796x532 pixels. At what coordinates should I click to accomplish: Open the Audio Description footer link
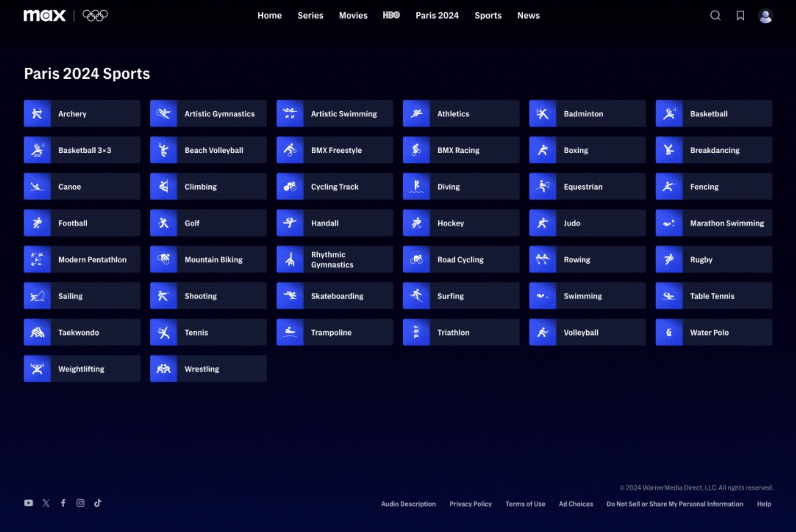408,504
